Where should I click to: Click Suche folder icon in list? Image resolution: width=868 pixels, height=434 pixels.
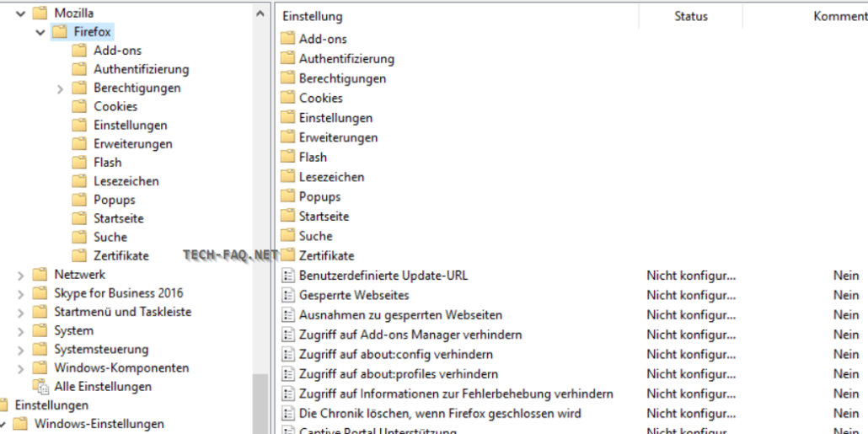(288, 236)
